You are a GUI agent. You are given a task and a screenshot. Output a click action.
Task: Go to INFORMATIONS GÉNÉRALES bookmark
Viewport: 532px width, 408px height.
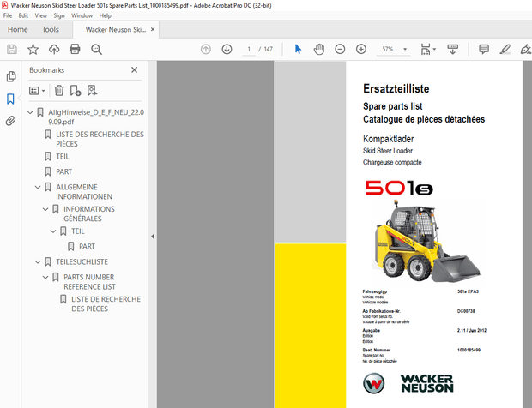click(x=89, y=213)
